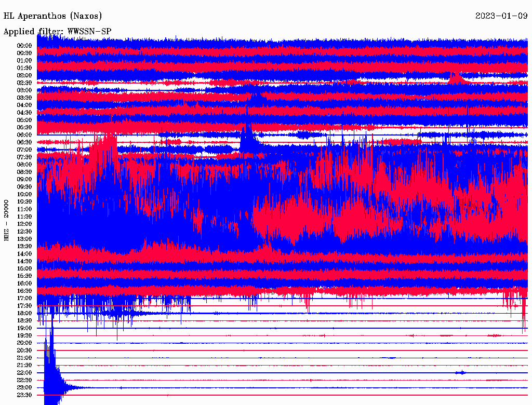Click the date label 2023-01-09
The height and width of the screenshot is (405, 532).
click(501, 16)
